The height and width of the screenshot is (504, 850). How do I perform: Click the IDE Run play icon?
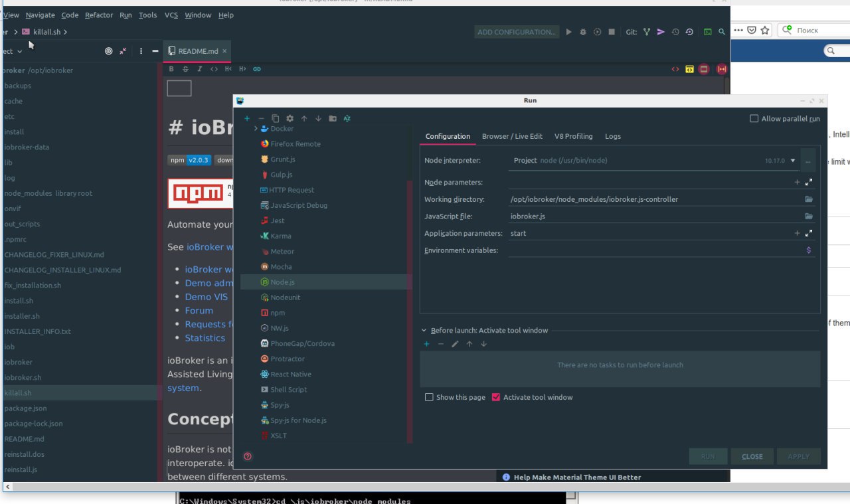[x=568, y=31]
